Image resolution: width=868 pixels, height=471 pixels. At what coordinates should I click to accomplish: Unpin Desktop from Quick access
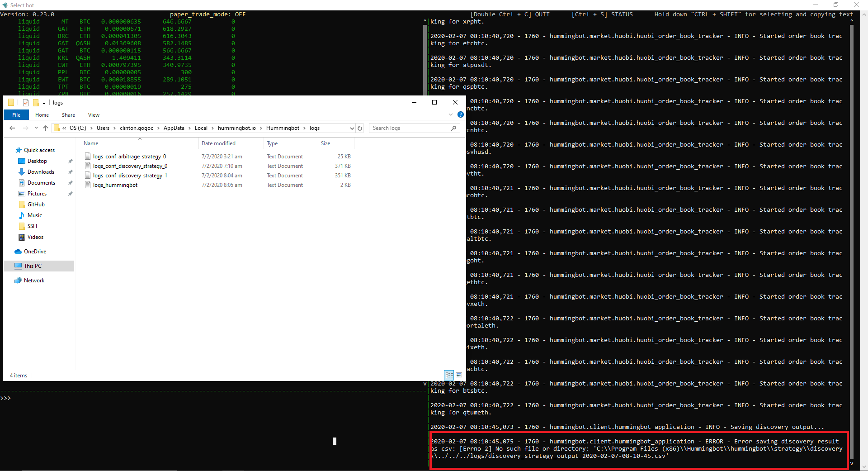point(71,161)
